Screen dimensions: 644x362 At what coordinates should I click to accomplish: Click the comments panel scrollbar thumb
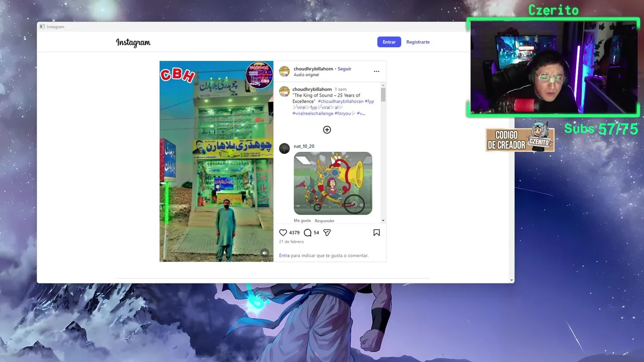(383, 95)
